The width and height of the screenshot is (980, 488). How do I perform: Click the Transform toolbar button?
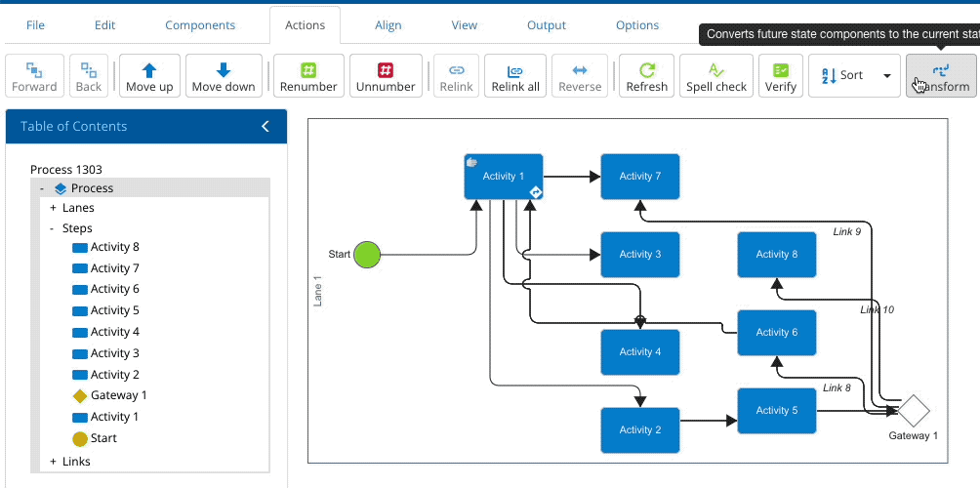[941, 76]
